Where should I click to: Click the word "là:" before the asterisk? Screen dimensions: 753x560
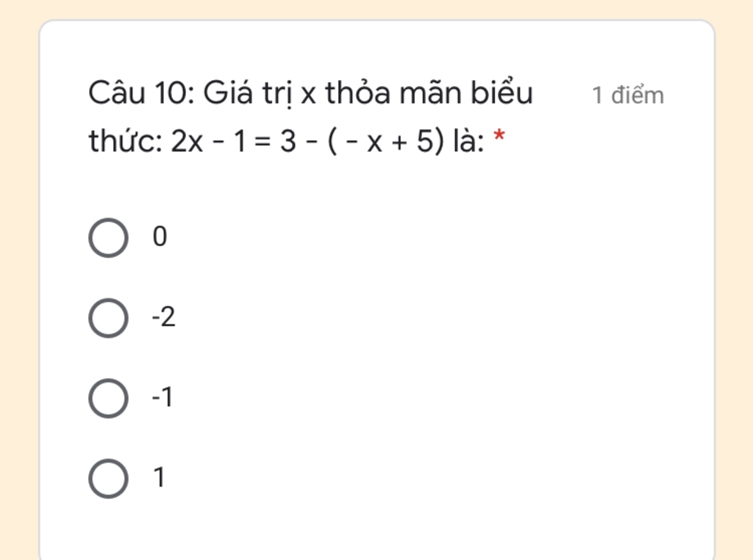[469, 141]
